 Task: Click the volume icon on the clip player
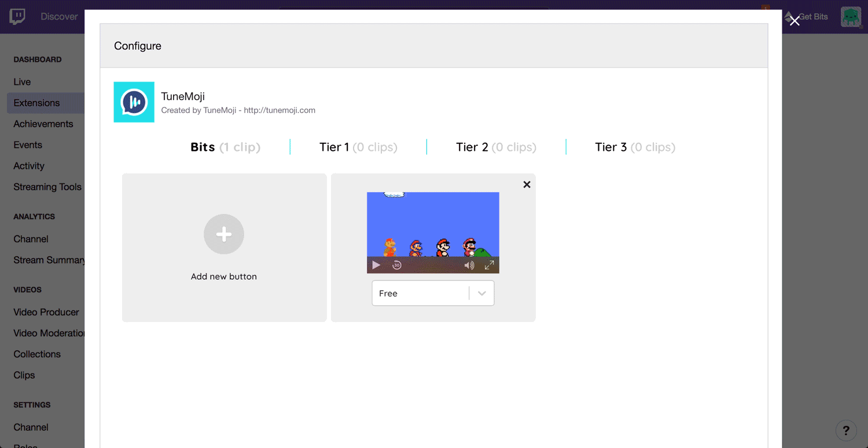(x=469, y=265)
